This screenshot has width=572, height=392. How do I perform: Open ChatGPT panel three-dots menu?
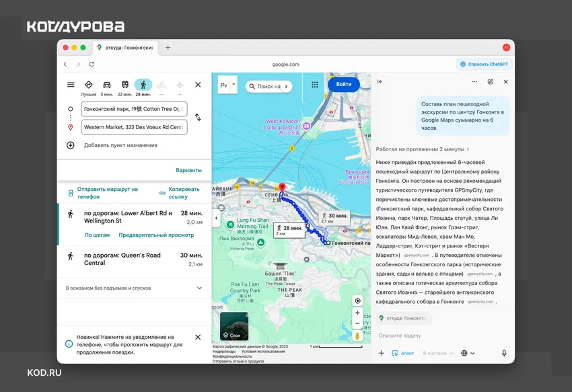(474, 81)
